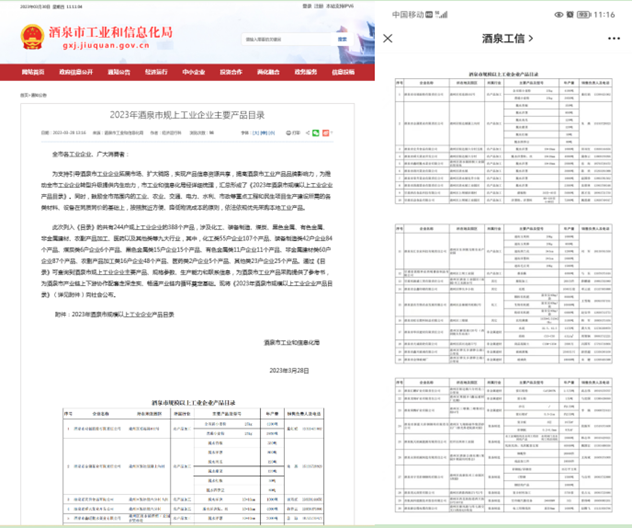
Task: Tap the signal strength icon in phone status bar
Action: [x=443, y=15]
